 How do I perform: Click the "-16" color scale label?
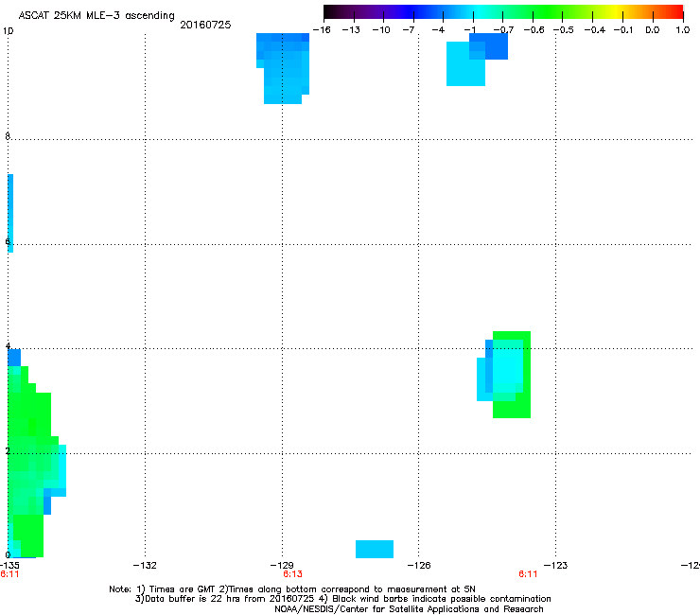pos(322,30)
